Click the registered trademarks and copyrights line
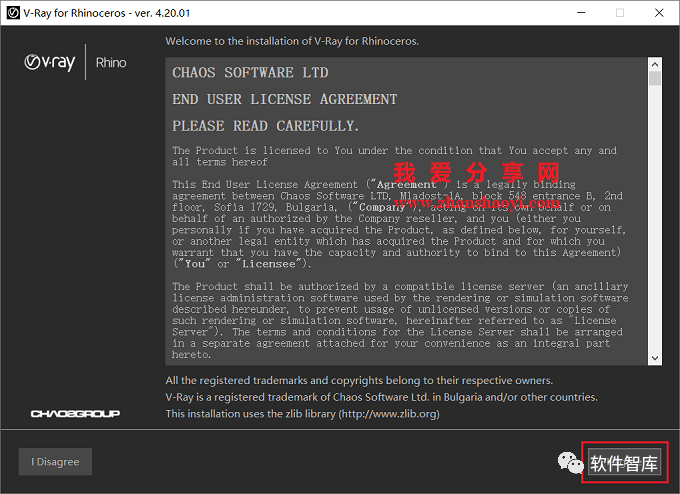The image size is (680, 494). coord(359,380)
